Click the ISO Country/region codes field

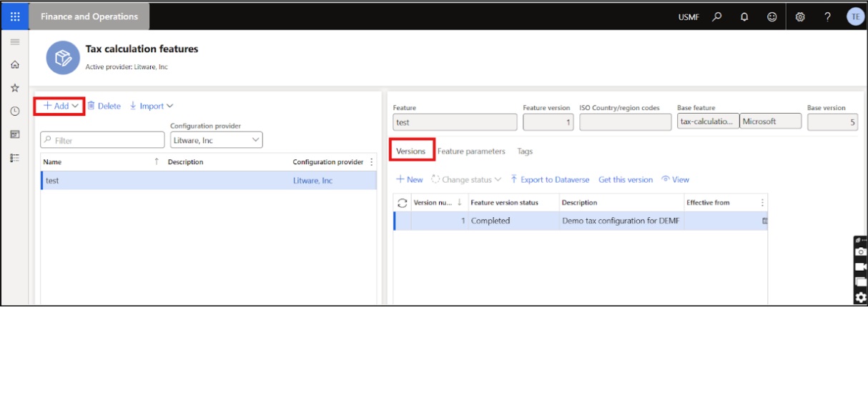(x=624, y=122)
